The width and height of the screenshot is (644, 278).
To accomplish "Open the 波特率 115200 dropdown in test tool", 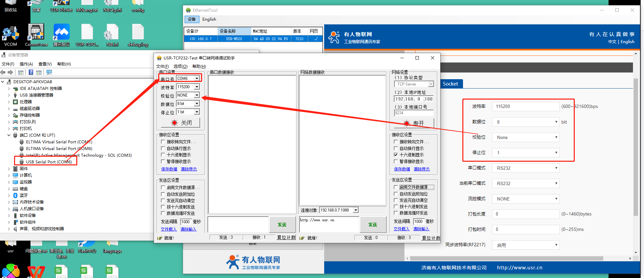I will [x=197, y=87].
